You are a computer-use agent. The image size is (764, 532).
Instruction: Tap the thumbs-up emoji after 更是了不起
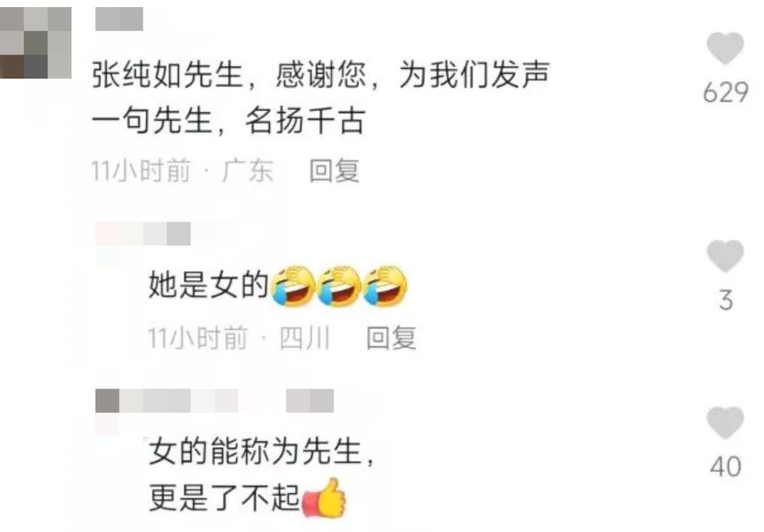324,498
